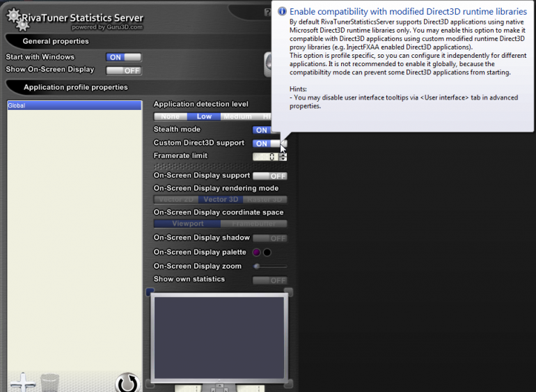Screen dimensions: 536x392
Task: Select Raster 3D rendering mode
Action: coord(265,199)
